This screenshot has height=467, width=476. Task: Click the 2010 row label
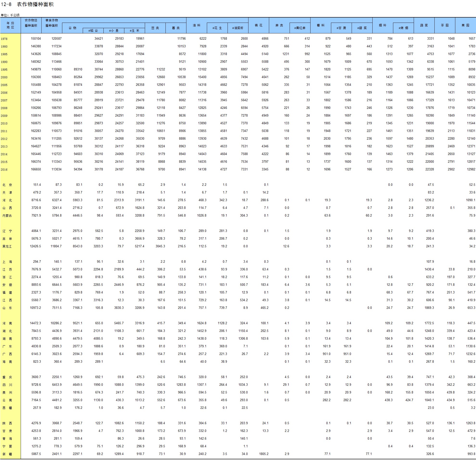pos(4,124)
